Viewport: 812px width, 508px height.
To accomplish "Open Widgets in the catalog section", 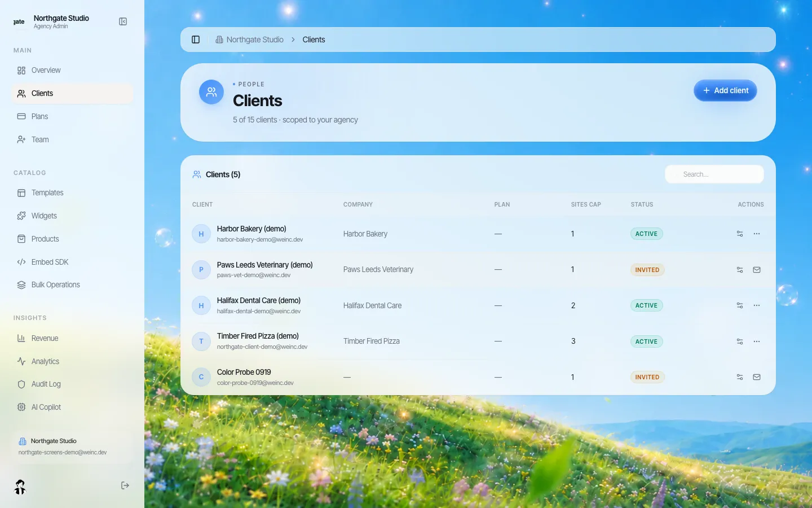I will [72, 216].
